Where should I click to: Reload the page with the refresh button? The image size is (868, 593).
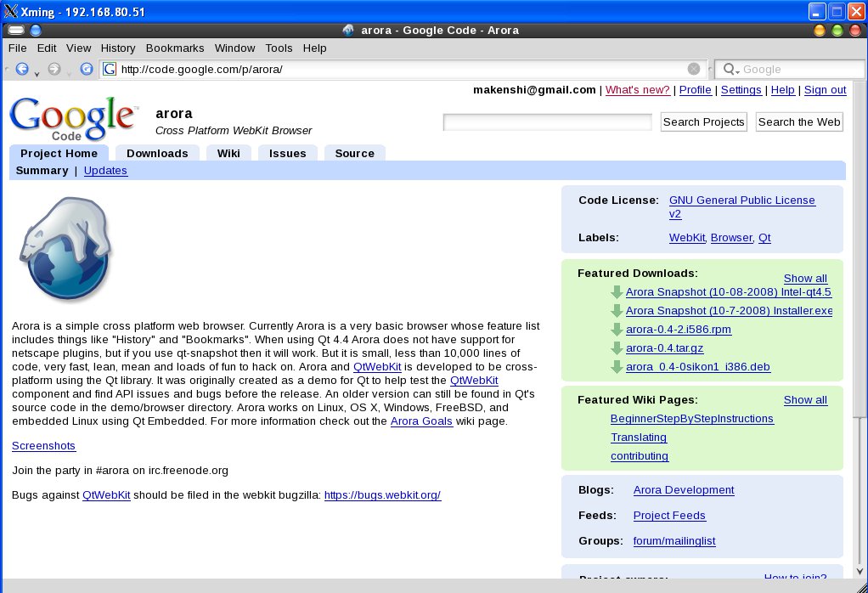click(87, 69)
